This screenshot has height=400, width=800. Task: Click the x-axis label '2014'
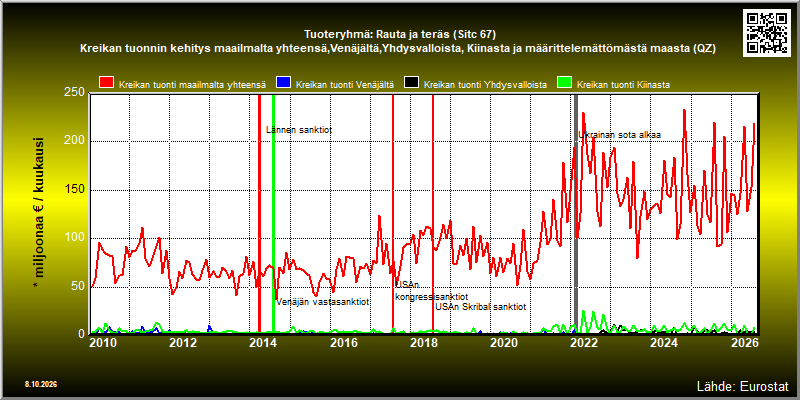[263, 342]
